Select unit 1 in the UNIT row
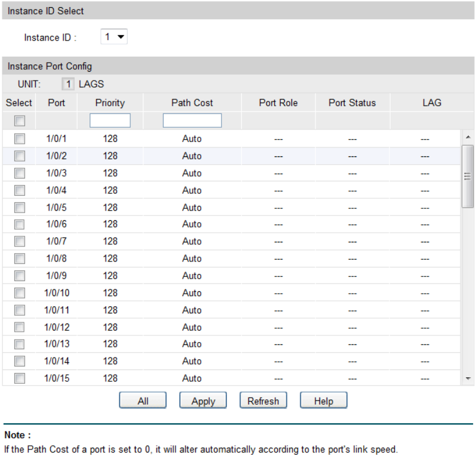476x462 pixels. (x=69, y=84)
